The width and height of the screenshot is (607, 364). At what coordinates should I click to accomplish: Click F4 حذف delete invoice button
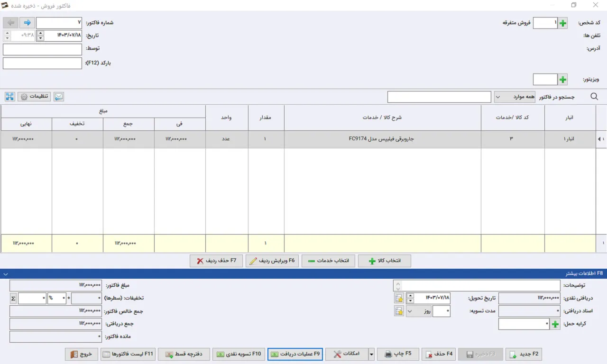(x=439, y=354)
